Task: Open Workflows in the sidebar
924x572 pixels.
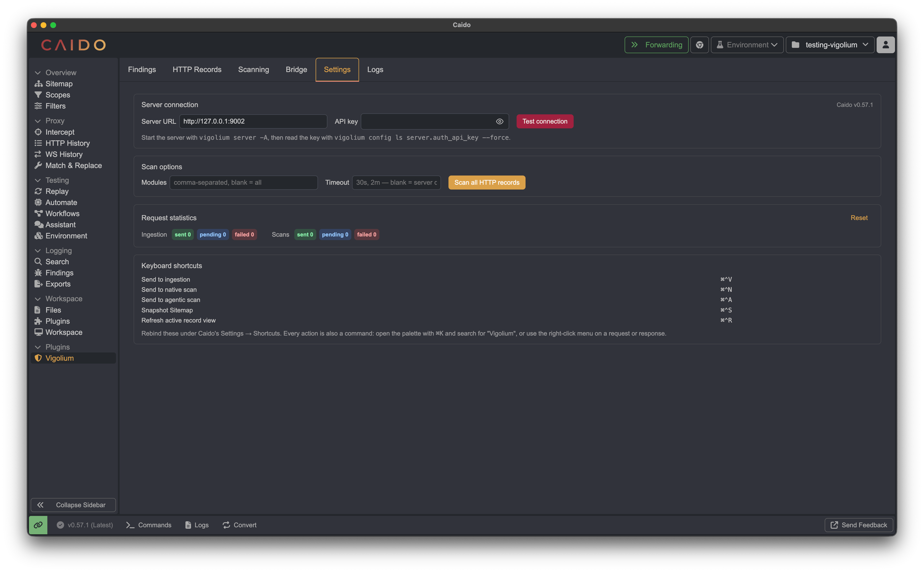Action: [73, 214]
